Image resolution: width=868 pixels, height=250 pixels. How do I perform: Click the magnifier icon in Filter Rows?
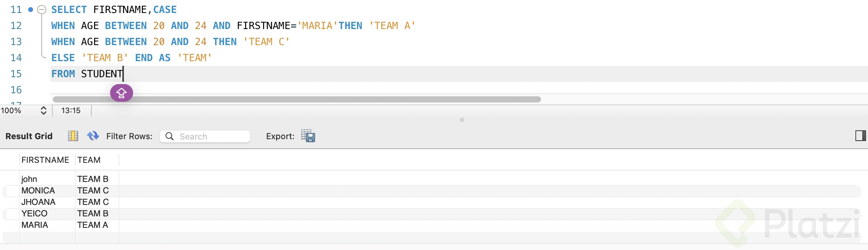pyautogui.click(x=170, y=136)
